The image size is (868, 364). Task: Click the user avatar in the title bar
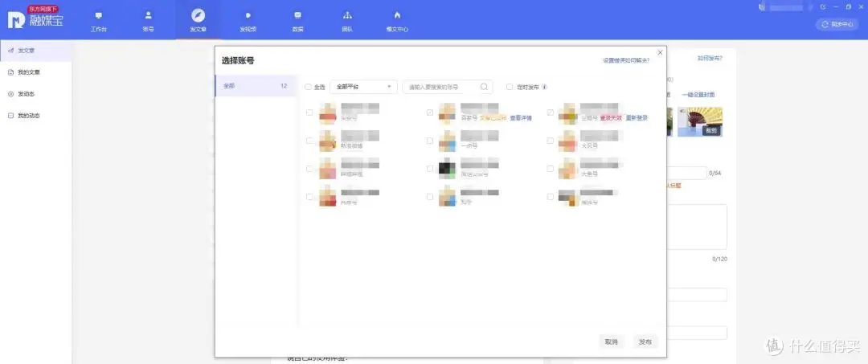tap(762, 6)
